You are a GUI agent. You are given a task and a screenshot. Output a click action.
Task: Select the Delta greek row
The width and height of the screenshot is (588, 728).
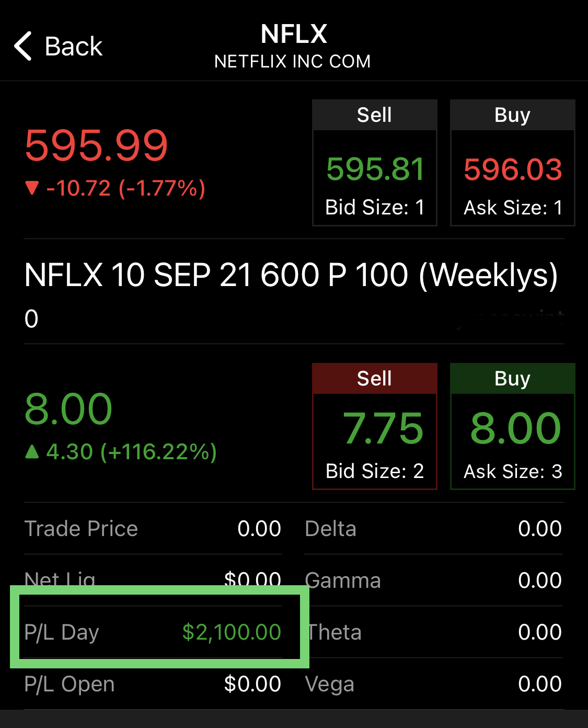coord(433,529)
